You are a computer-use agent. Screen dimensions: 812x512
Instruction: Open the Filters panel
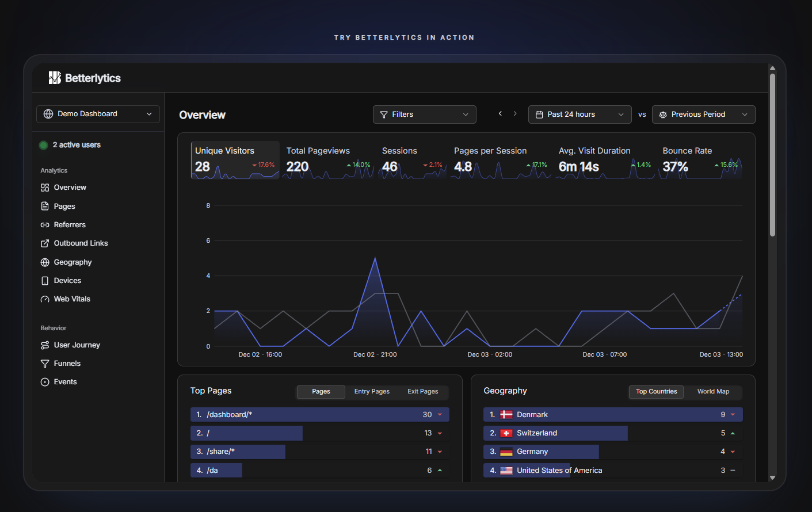click(x=424, y=114)
